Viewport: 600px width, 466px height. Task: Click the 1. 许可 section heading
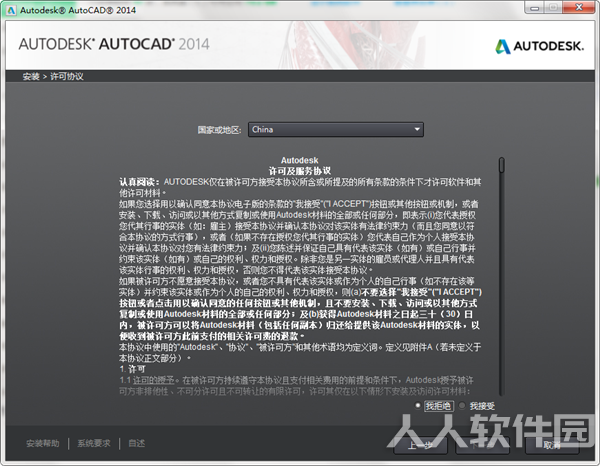click(x=132, y=369)
